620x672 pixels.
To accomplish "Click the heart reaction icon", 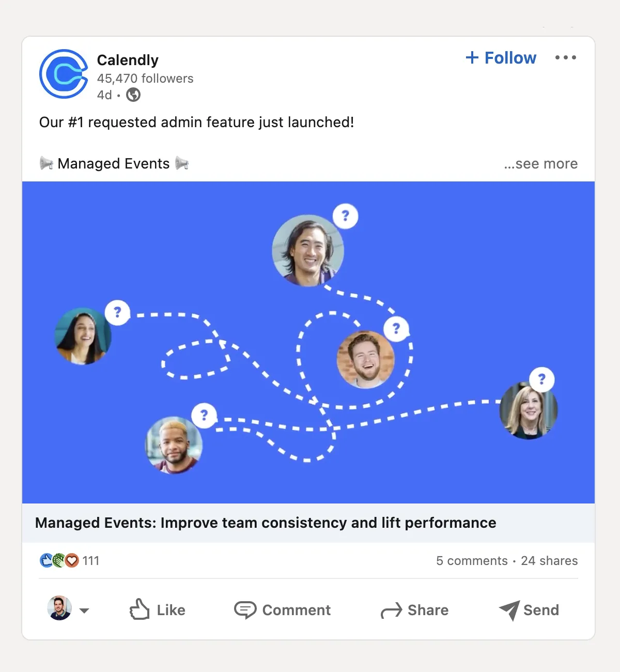I will [x=71, y=560].
